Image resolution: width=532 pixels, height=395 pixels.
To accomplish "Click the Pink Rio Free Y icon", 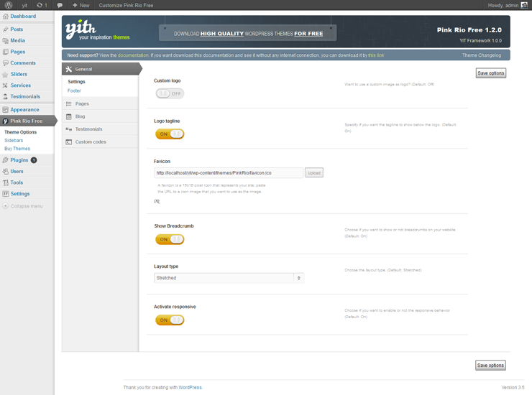I will pyautogui.click(x=6, y=121).
